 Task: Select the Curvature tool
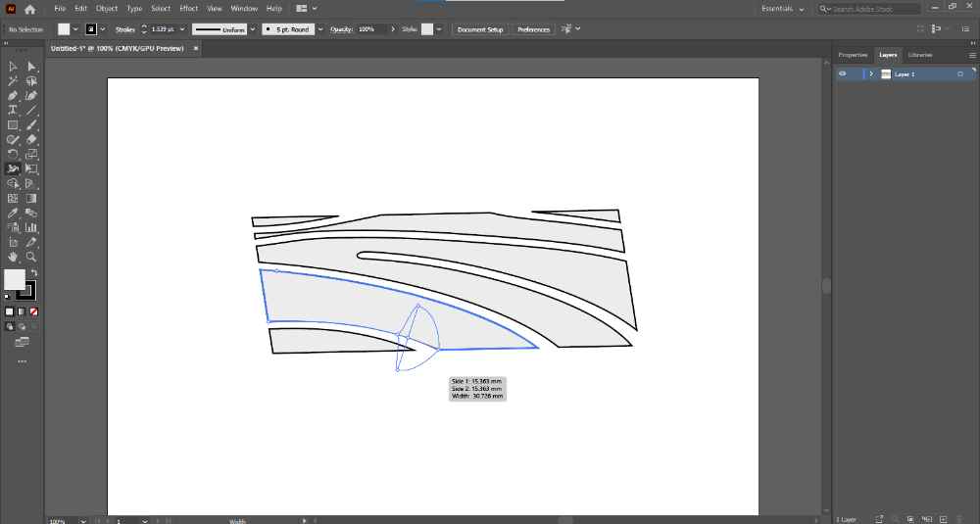[31, 96]
